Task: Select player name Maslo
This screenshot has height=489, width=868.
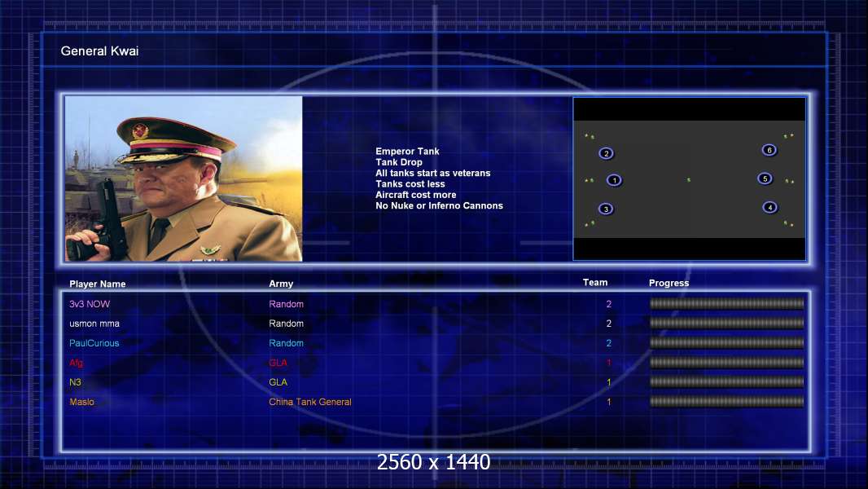Action: point(82,402)
